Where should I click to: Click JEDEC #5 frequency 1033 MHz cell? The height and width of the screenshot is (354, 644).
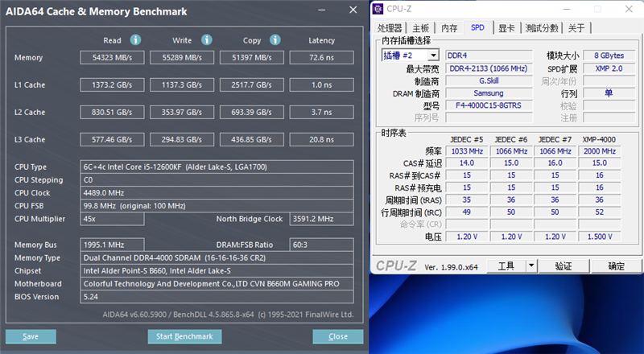tap(467, 151)
